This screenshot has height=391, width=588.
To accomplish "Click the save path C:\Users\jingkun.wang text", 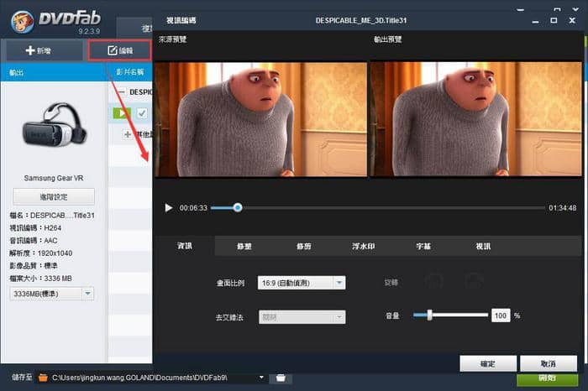I will 139,378.
